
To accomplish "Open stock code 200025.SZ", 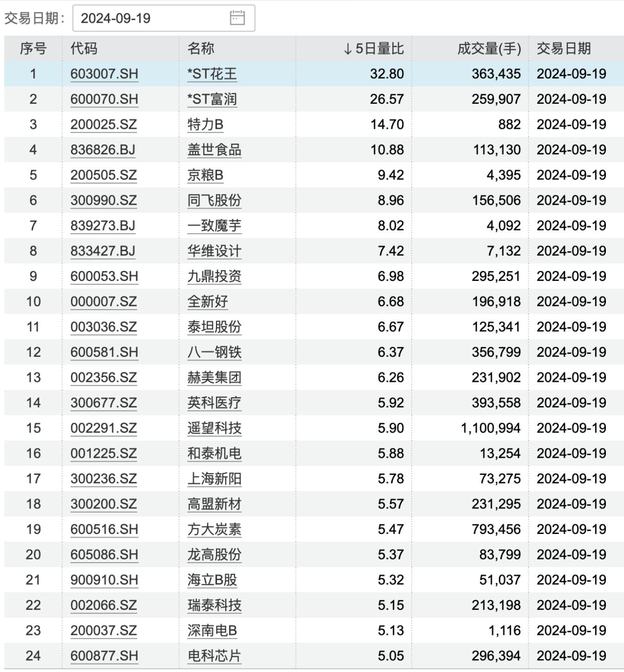I will [x=104, y=125].
